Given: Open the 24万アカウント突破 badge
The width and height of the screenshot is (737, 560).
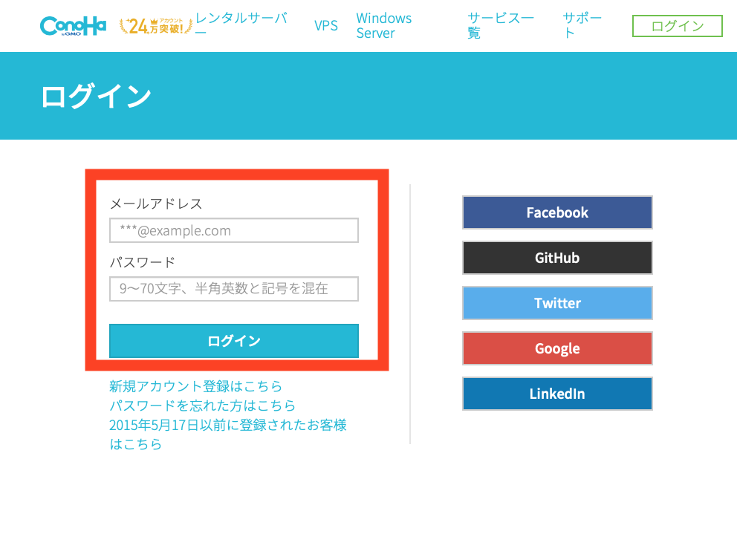Looking at the screenshot, I should click(x=156, y=26).
